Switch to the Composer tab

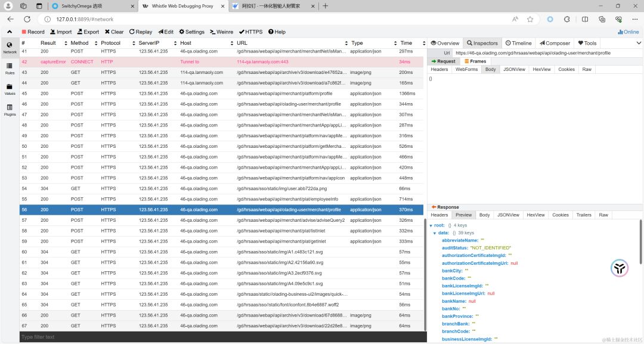point(555,43)
